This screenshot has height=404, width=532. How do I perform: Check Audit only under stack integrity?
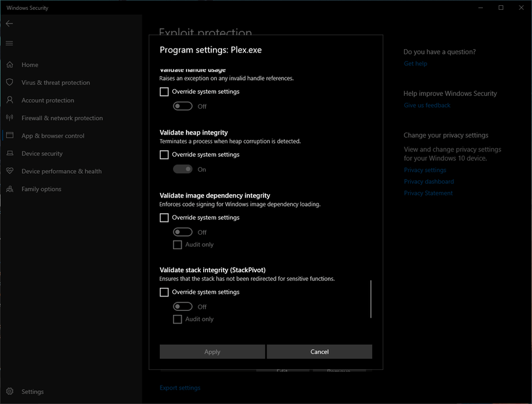click(177, 319)
